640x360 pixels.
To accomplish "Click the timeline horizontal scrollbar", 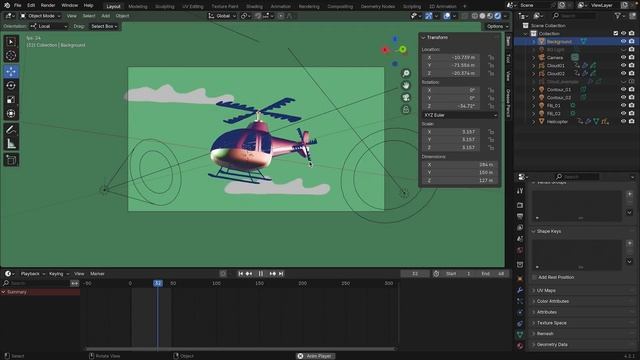I will 241,349.
